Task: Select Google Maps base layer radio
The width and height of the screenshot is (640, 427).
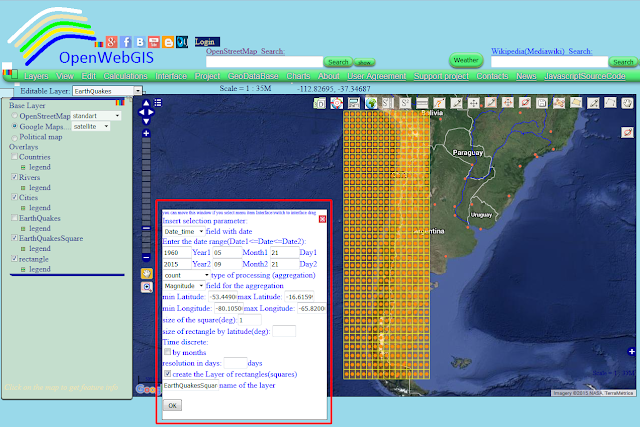Action: click(x=15, y=126)
